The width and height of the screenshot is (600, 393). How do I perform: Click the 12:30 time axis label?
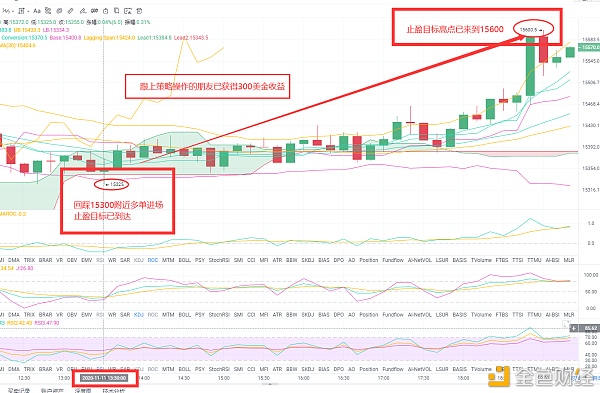tap(24, 378)
